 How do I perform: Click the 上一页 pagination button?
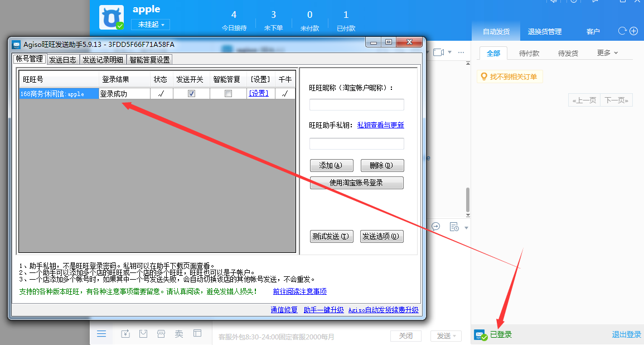(x=584, y=100)
